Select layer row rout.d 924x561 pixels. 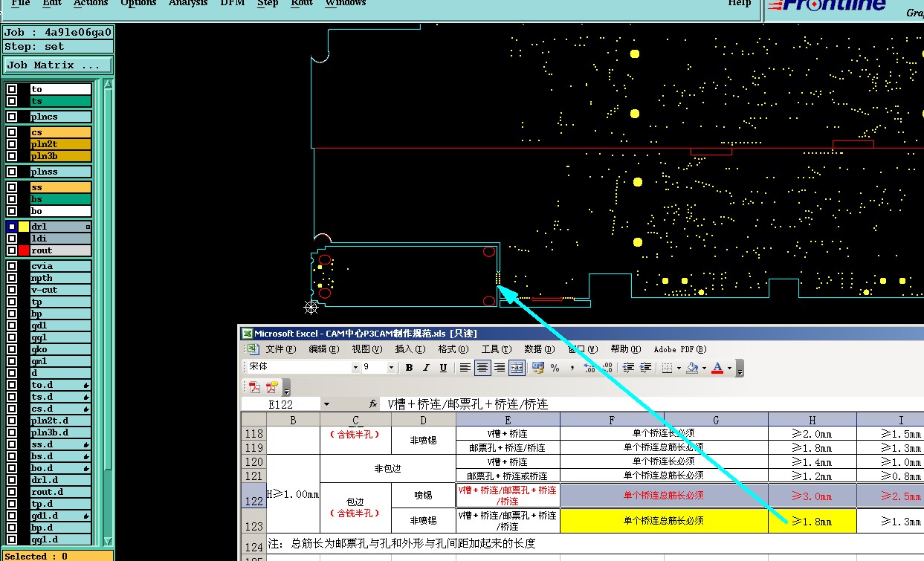[x=60, y=492]
